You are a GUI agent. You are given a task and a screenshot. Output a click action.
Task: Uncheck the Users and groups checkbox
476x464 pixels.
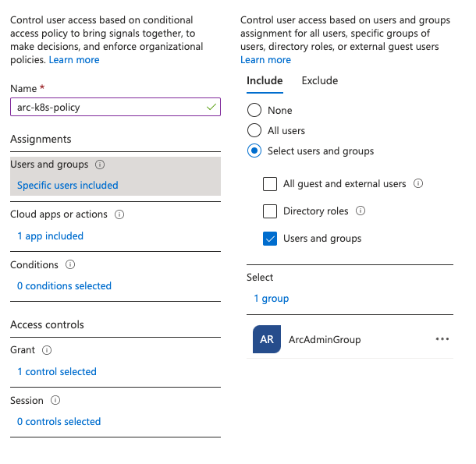(270, 239)
